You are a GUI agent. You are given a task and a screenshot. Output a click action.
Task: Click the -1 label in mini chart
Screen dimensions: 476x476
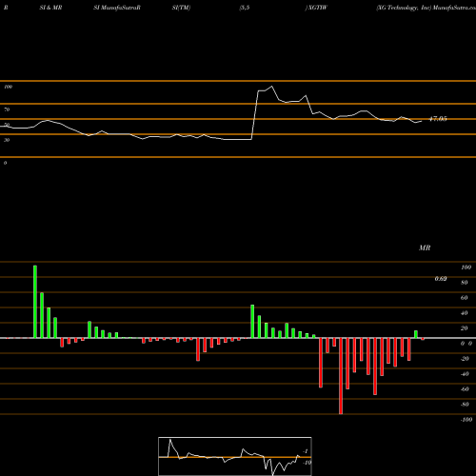pos(306,451)
